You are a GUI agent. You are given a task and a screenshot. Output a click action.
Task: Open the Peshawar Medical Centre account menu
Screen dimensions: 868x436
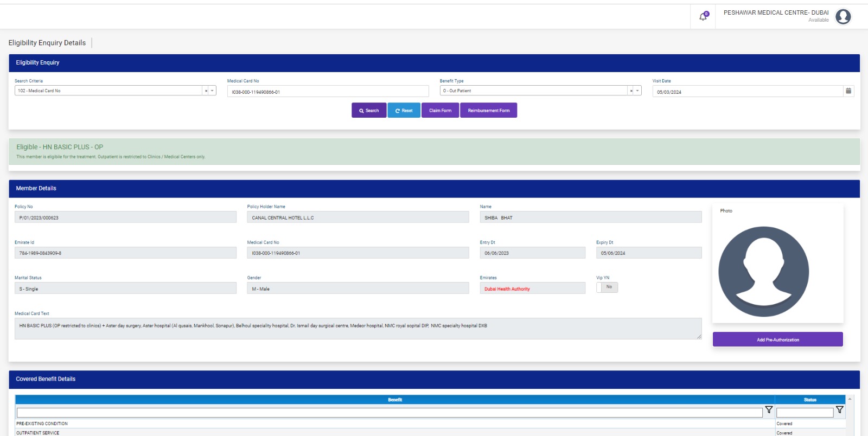776,13
